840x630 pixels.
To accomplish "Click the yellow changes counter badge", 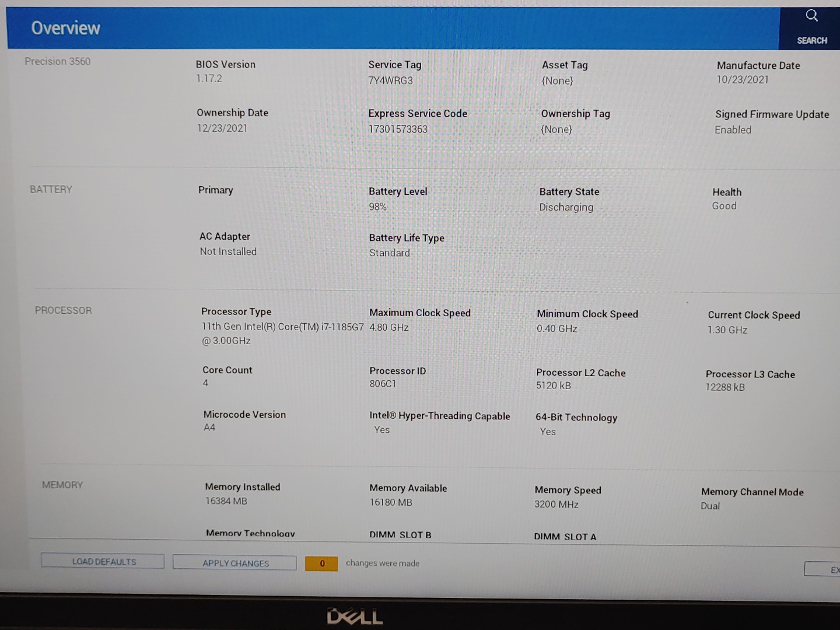I will coord(321,563).
